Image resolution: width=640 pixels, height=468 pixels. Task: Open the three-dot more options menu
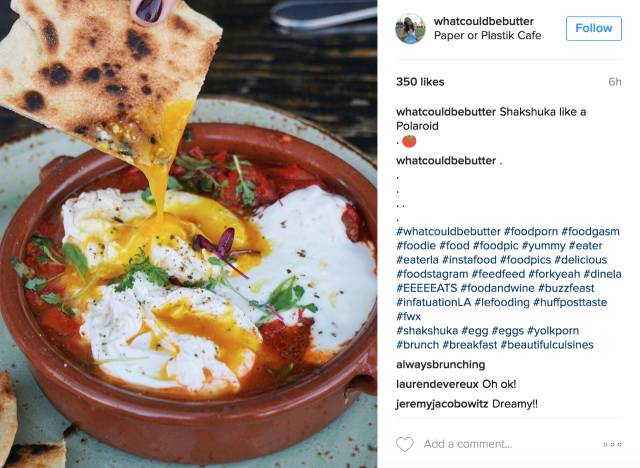click(612, 444)
